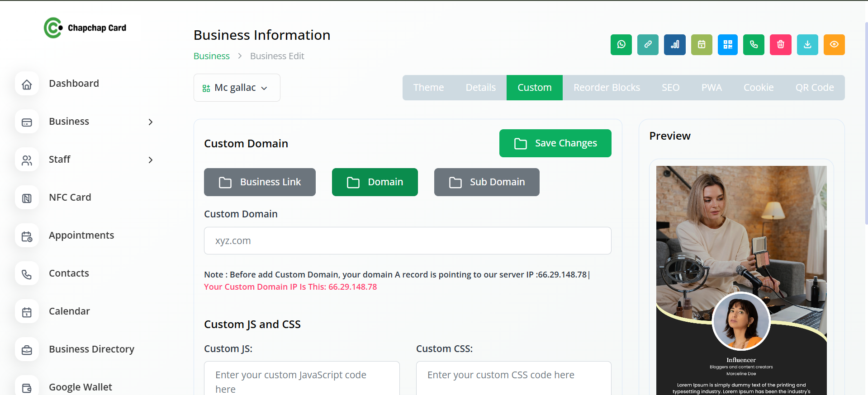Switch to the SEO tab
This screenshot has width=868, height=395.
[x=670, y=88]
